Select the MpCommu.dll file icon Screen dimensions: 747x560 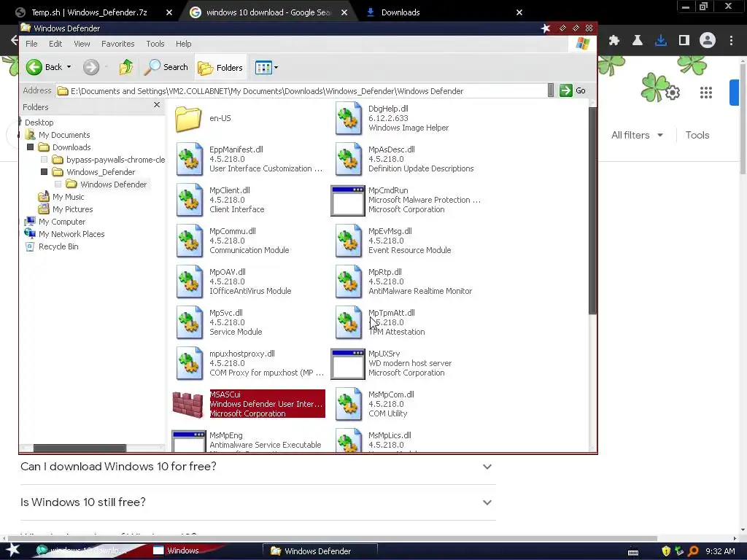click(190, 241)
